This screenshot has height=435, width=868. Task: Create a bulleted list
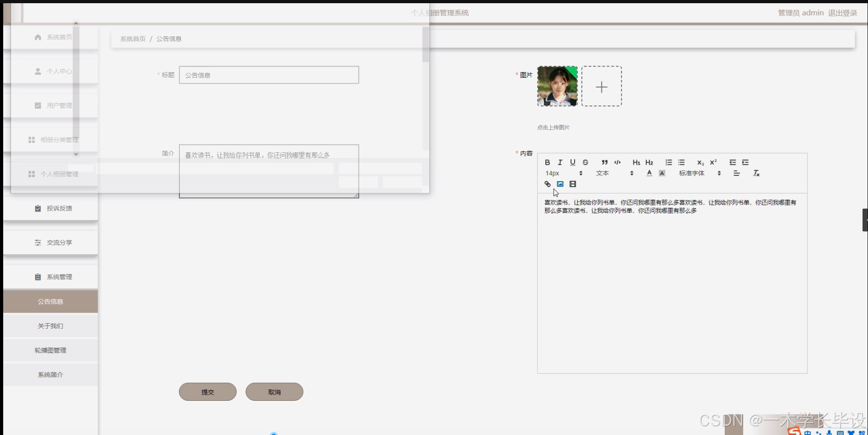click(x=681, y=162)
